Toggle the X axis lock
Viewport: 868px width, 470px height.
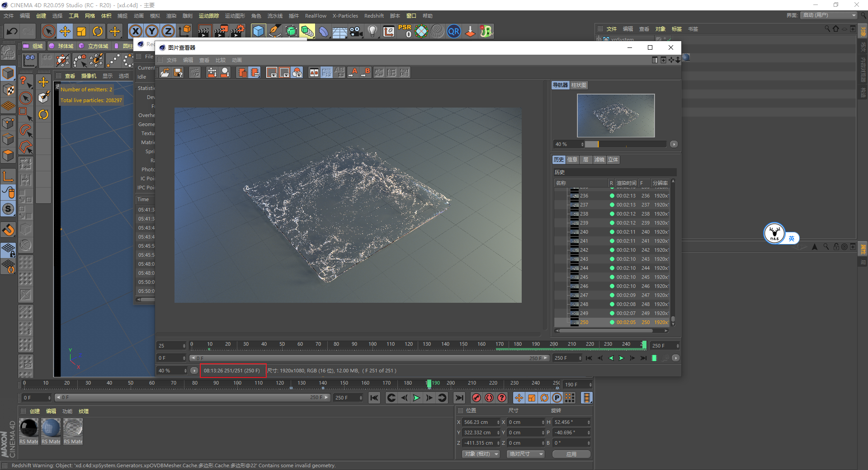135,31
